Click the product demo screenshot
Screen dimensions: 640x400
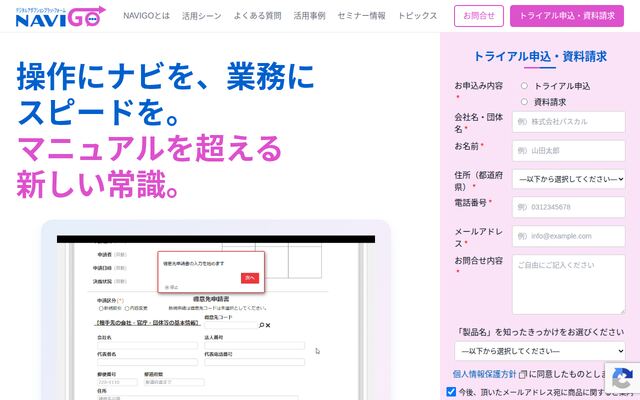pos(216,318)
